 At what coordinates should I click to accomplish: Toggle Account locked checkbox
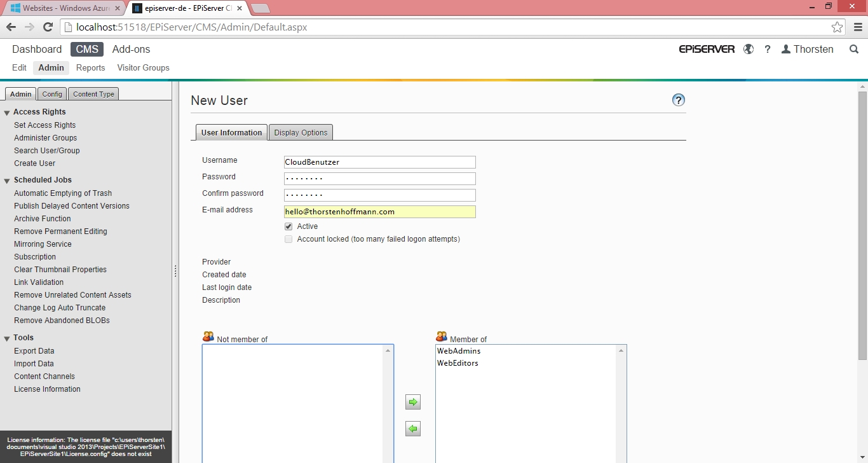coord(288,239)
